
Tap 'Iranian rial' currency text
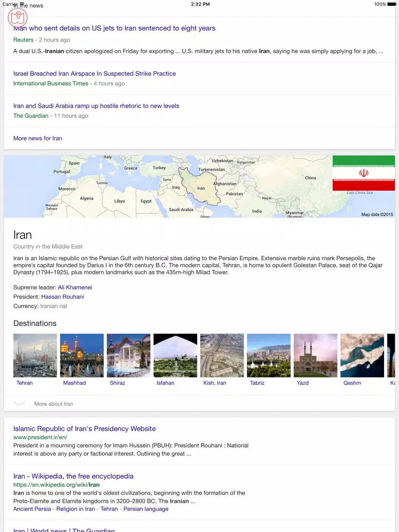coord(53,306)
